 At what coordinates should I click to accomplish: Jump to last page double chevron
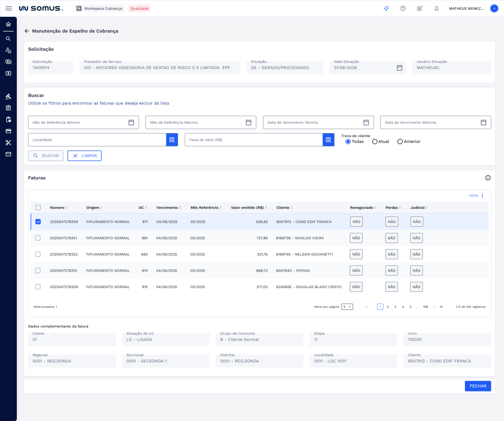pyautogui.click(x=441, y=307)
